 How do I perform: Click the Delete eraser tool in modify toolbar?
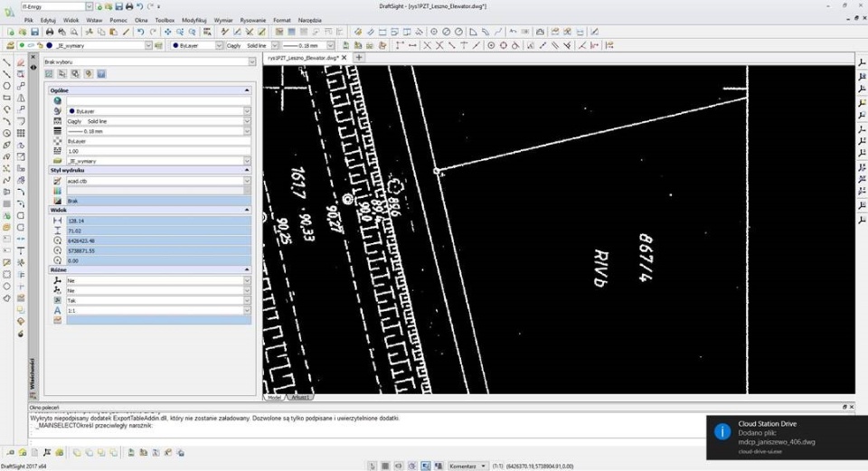pyautogui.click(x=21, y=62)
